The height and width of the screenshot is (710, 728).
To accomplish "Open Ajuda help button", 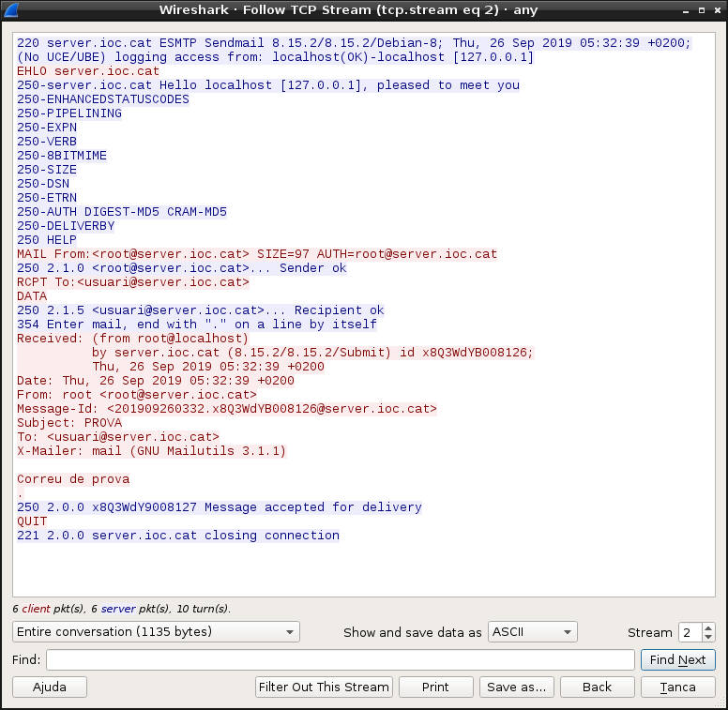I will (x=50, y=687).
